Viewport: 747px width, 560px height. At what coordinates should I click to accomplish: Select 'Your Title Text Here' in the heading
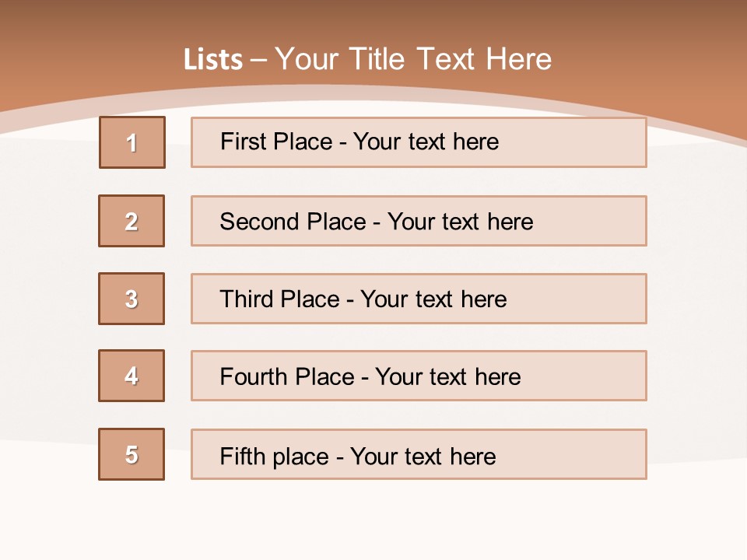pos(413,59)
